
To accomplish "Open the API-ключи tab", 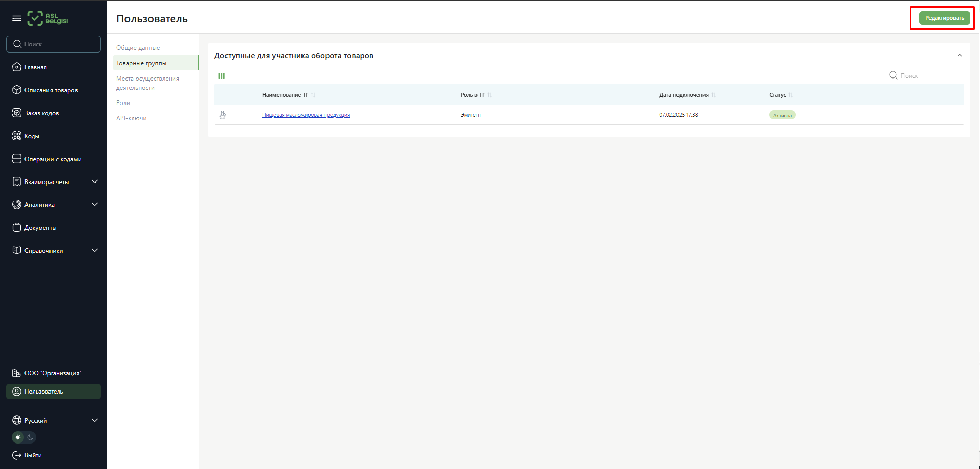I will pos(132,118).
